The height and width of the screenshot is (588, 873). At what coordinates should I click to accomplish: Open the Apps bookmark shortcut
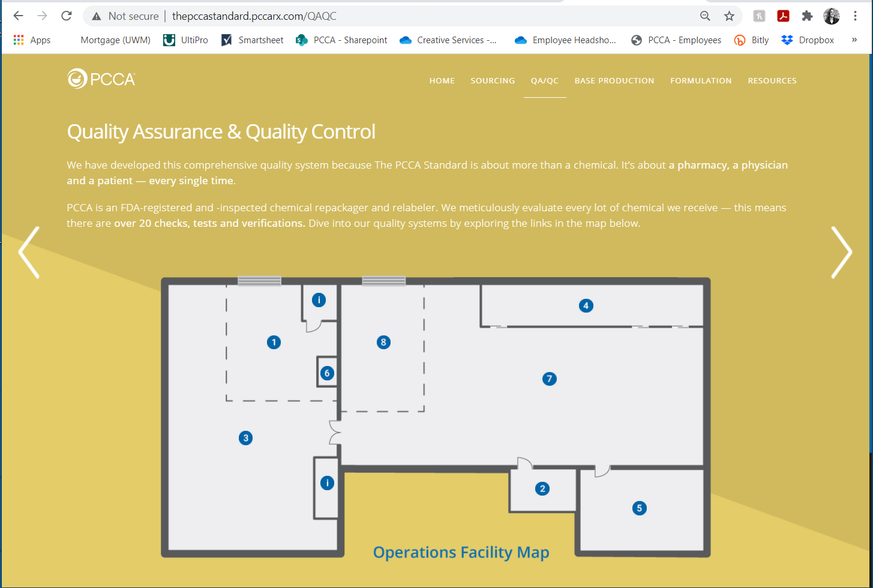pos(32,40)
